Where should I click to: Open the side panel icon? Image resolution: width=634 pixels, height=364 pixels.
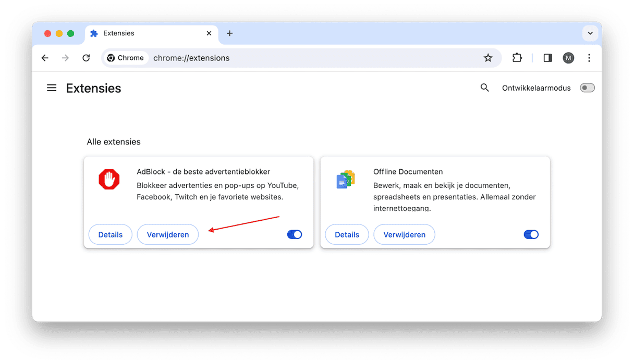point(547,58)
